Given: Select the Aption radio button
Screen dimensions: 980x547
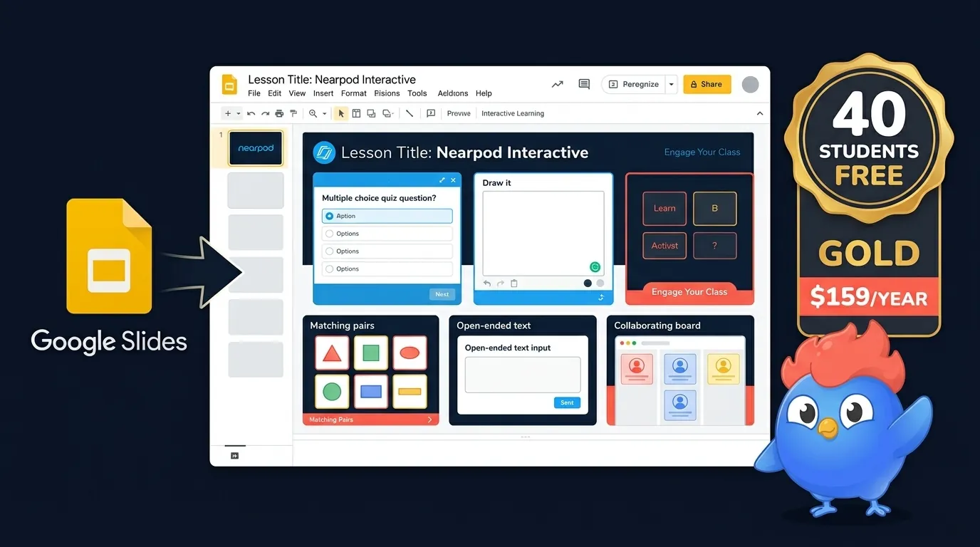Looking at the screenshot, I should tap(329, 215).
